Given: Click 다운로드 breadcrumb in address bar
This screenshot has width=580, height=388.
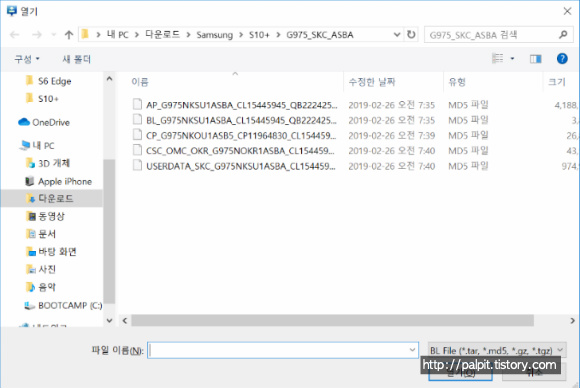Looking at the screenshot, I should point(162,35).
